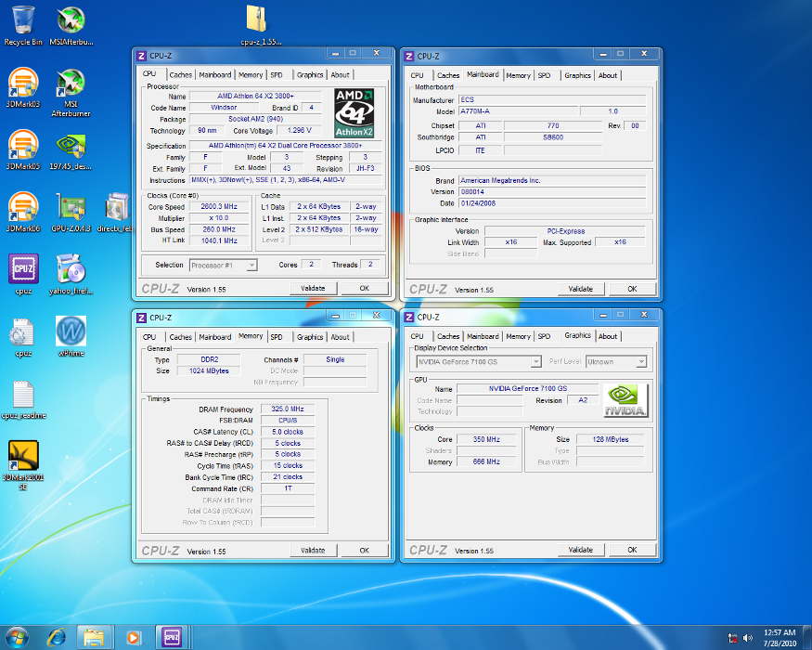Screen dimensions: 812x650
Task: Expand the Processor #1 selection dropdown
Action: click(x=251, y=266)
